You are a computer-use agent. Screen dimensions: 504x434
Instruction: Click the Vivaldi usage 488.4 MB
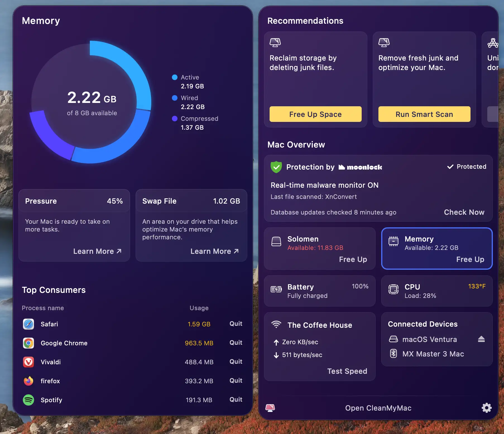(x=199, y=362)
